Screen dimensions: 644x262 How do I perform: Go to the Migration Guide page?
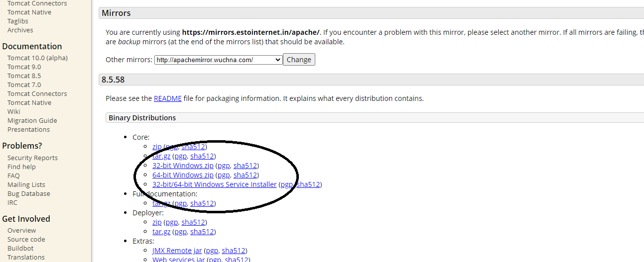click(32, 120)
